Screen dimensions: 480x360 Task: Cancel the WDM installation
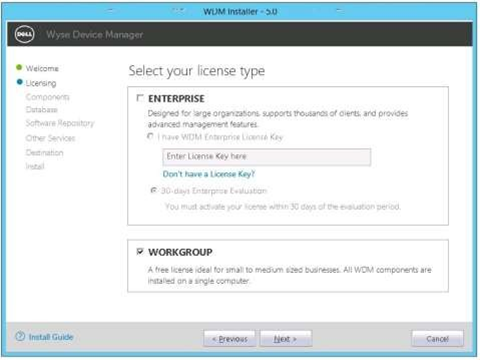click(x=437, y=339)
